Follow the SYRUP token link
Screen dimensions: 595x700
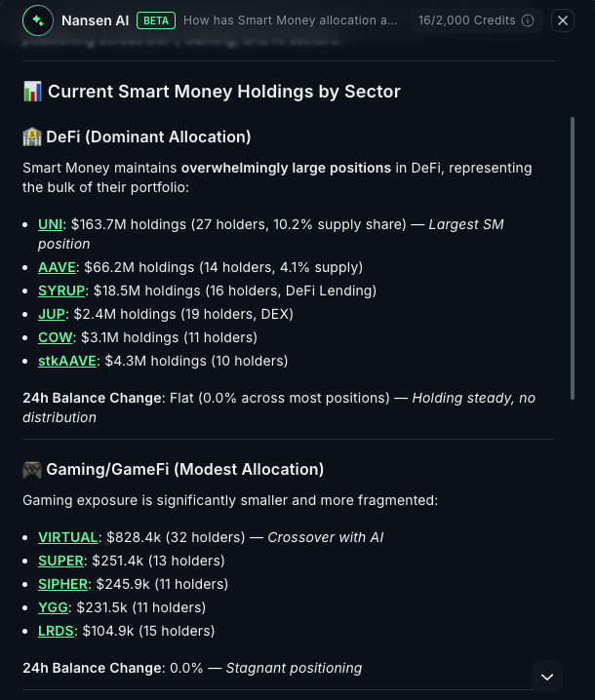[x=61, y=291]
